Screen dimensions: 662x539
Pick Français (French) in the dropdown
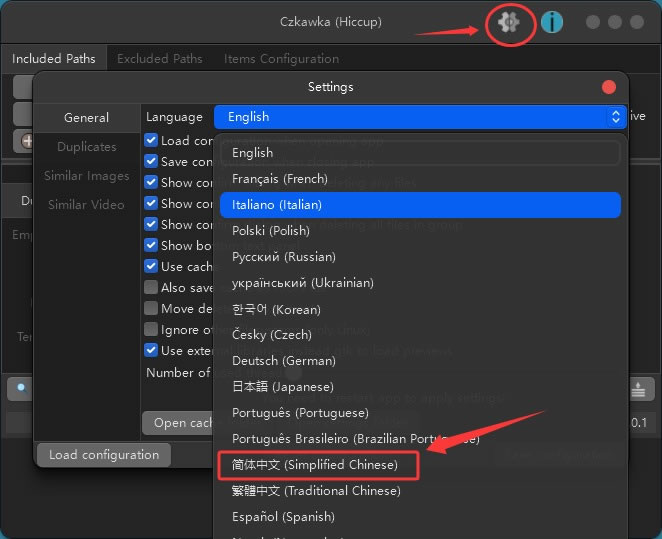[x=280, y=179]
